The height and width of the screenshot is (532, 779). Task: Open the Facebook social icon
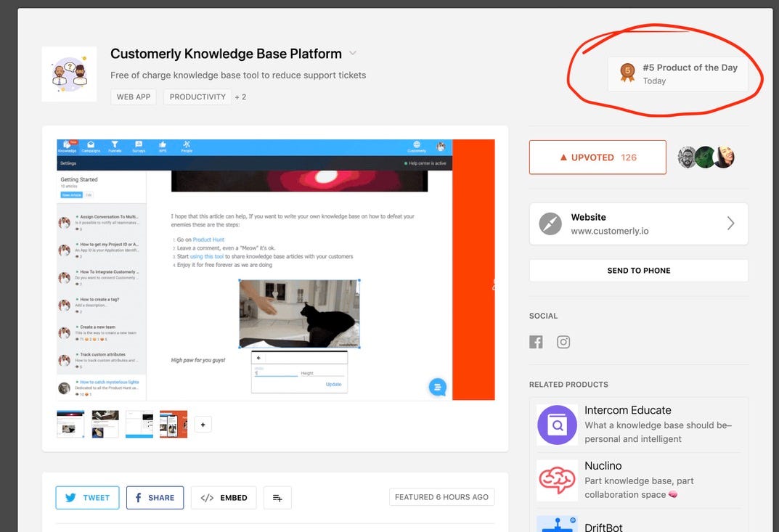point(536,342)
